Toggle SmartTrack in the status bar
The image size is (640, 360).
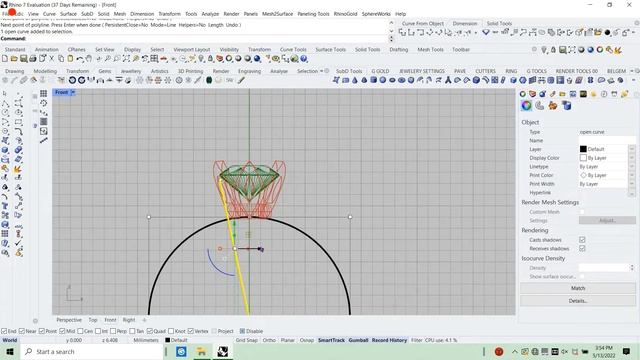(331, 340)
